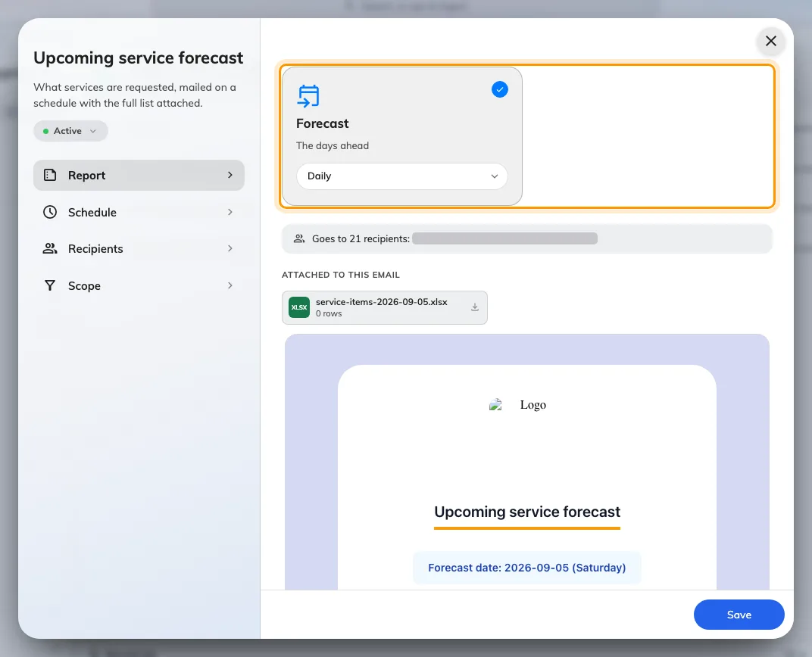Click the Report document icon
The width and height of the screenshot is (812, 657).
pos(50,175)
